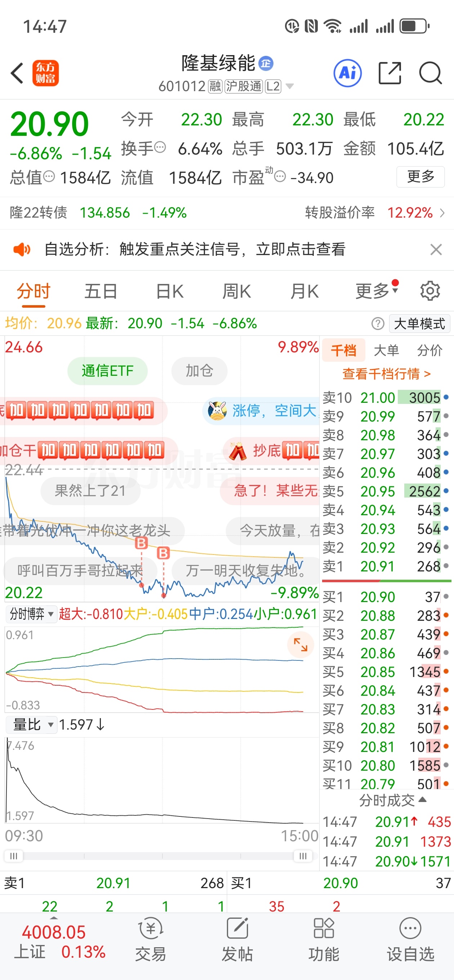Viewport: 454px width, 980px height.
Task: Tap 买1 order book row 20.90
Action: pyautogui.click(x=386, y=597)
